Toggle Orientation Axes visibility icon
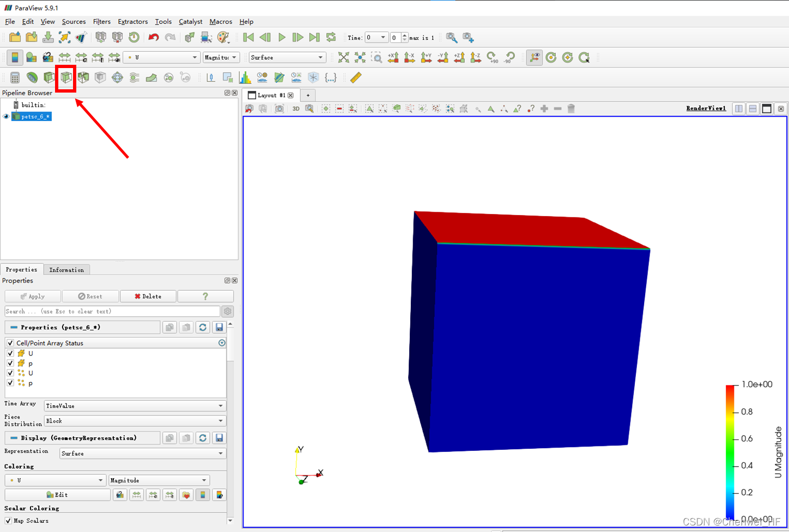The width and height of the screenshot is (789, 532). click(535, 57)
